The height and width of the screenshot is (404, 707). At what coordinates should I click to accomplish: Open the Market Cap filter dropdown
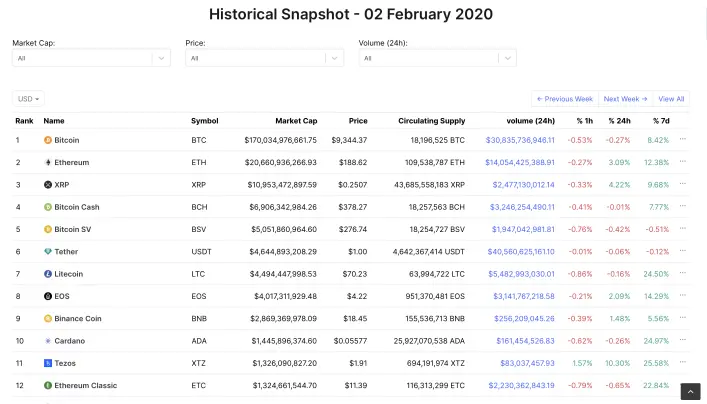click(x=92, y=58)
